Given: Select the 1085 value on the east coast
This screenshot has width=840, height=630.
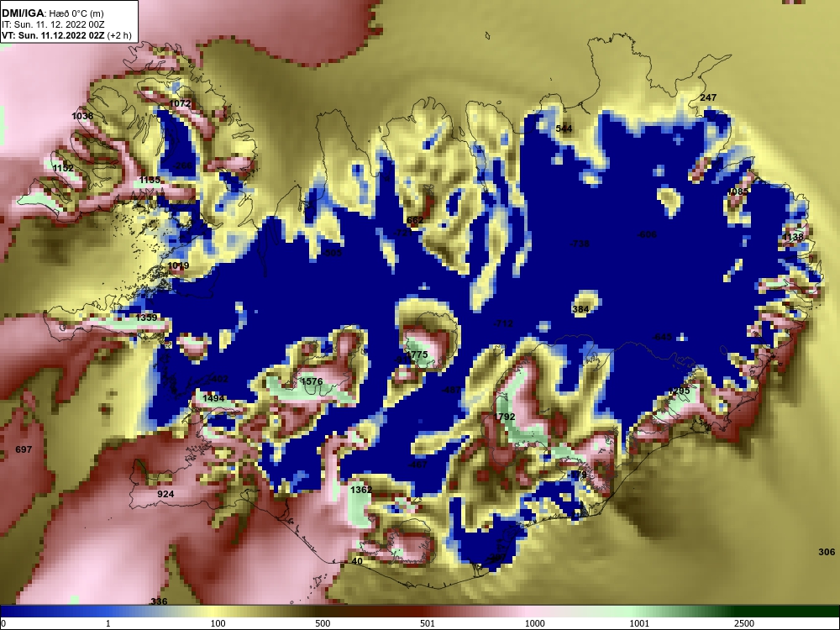Looking at the screenshot, I should (738, 192).
